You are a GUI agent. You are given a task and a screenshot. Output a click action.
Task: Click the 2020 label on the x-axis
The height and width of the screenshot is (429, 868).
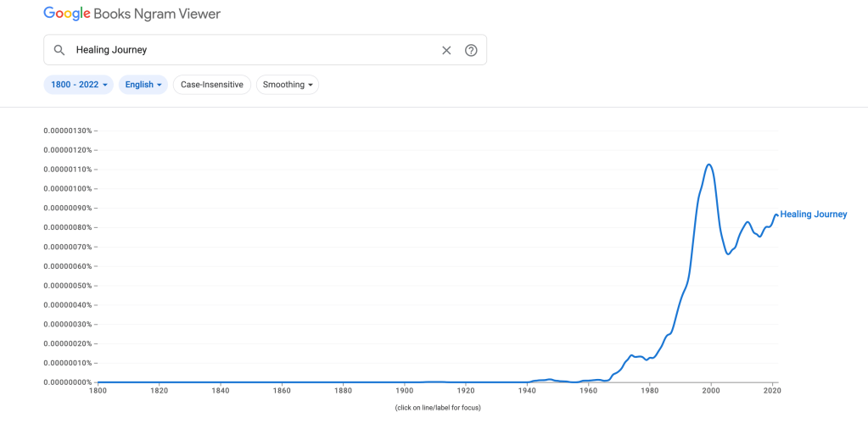(771, 391)
